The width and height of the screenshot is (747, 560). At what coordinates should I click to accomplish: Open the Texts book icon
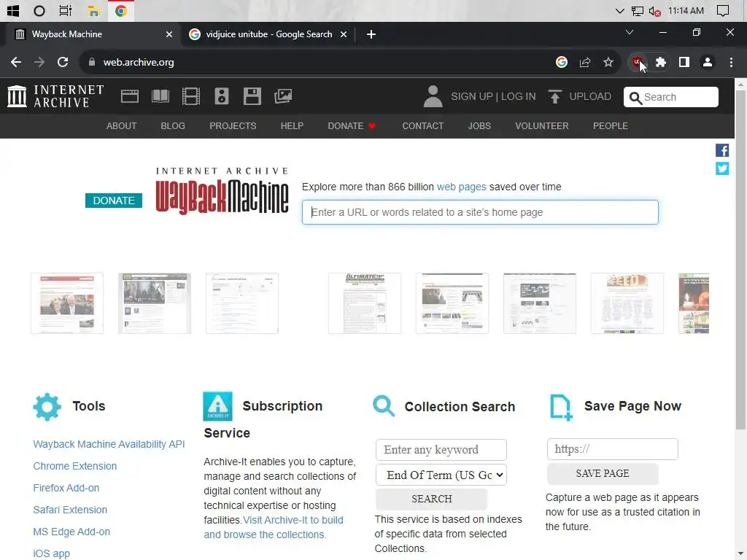click(160, 96)
